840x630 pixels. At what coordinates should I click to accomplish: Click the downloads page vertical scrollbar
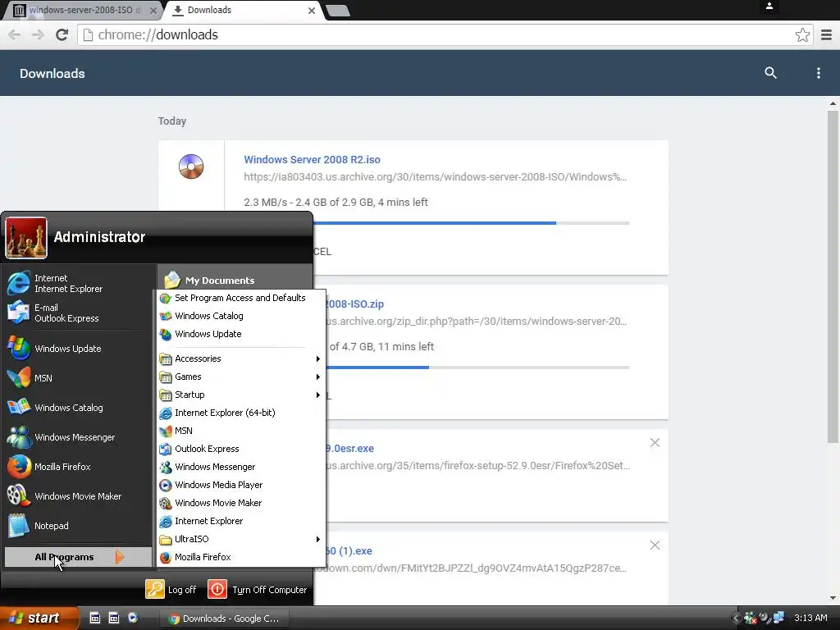[833, 276]
